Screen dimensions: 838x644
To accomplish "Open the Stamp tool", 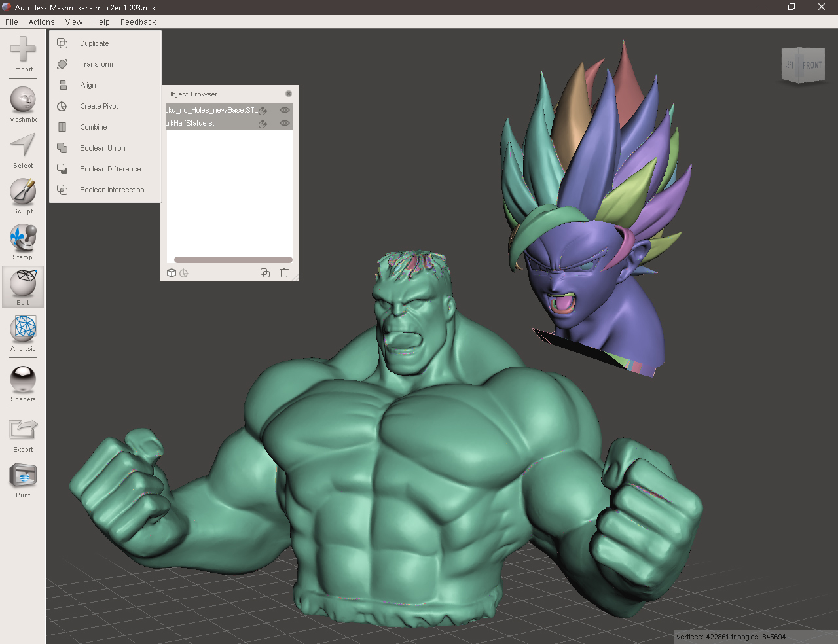I will (x=23, y=242).
